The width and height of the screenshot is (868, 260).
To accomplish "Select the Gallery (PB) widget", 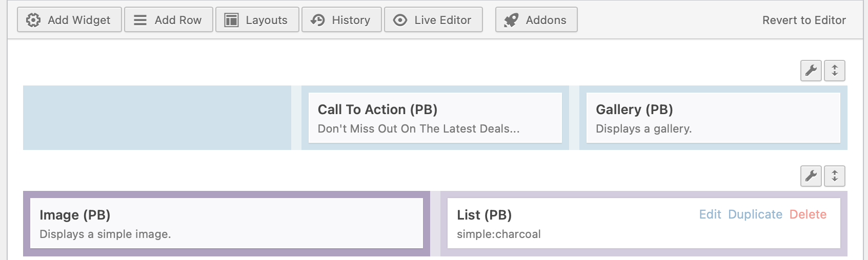I will point(713,118).
